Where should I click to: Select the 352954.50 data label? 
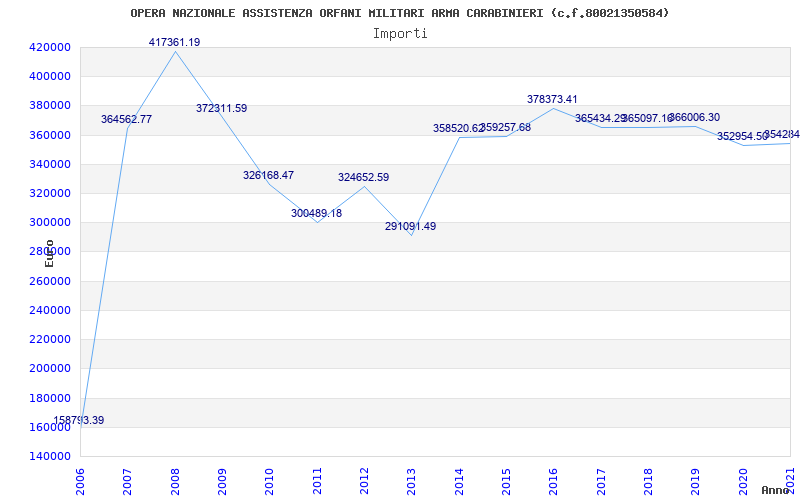(x=742, y=136)
